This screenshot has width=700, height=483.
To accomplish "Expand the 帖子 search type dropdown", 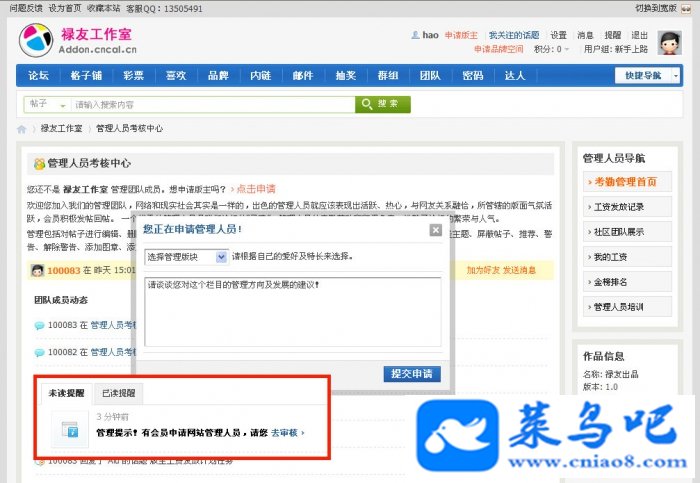I will pyautogui.click(x=47, y=105).
